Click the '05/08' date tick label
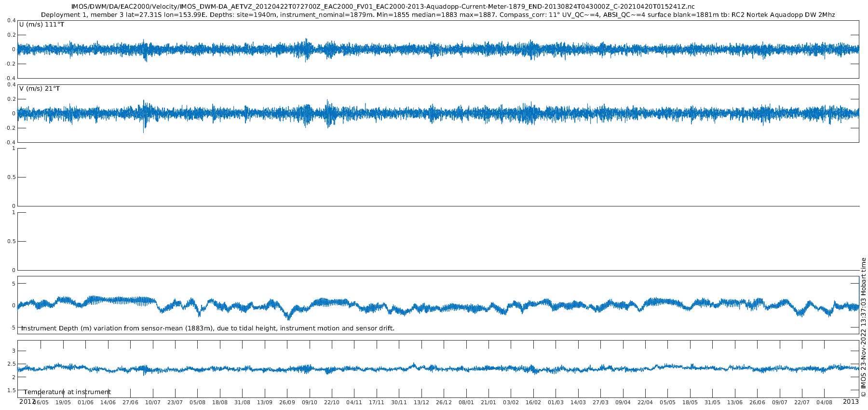 pyautogui.click(x=197, y=402)
